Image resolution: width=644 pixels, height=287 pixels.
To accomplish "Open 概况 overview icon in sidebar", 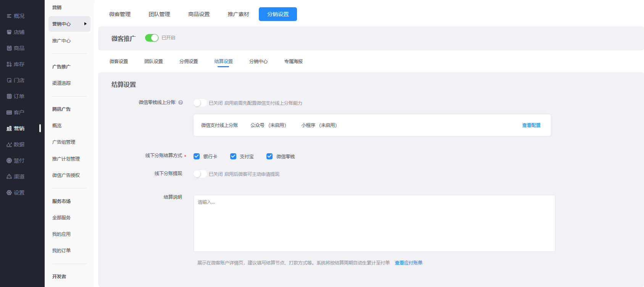I will 9,16.
